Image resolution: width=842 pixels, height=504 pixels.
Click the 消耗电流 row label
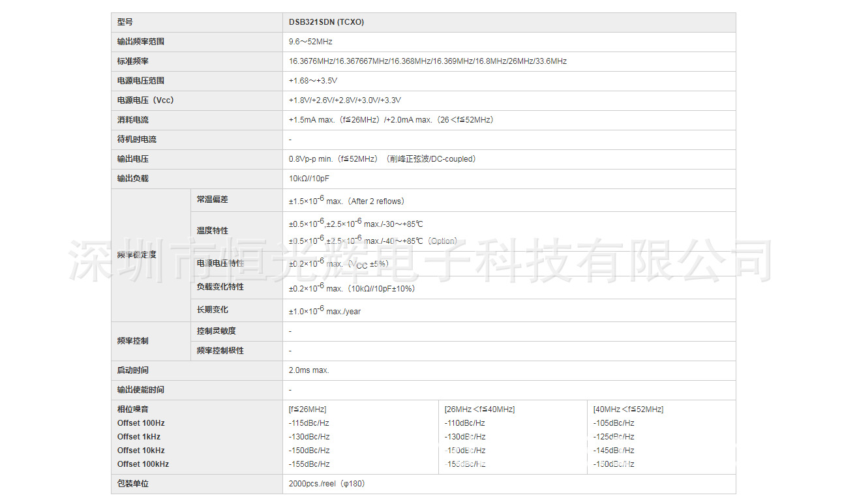coord(133,119)
